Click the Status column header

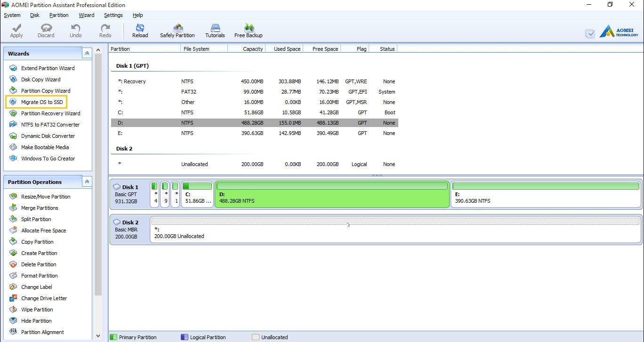point(383,48)
